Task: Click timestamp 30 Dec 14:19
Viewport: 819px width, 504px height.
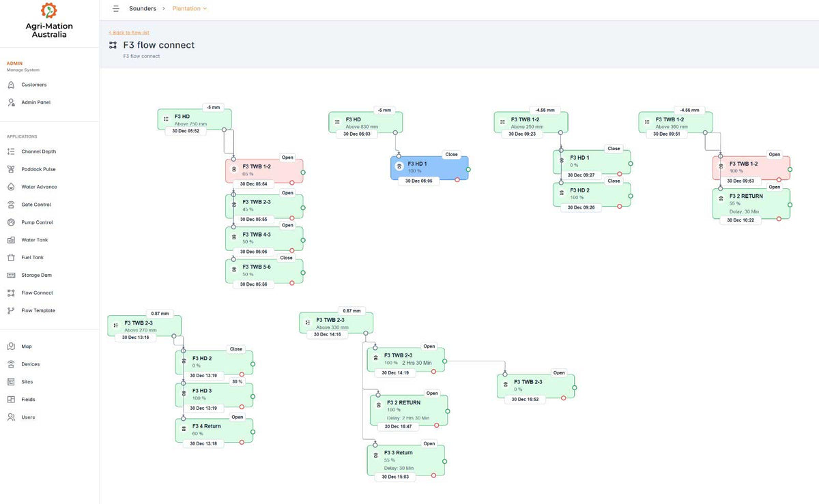Action: pyautogui.click(x=395, y=373)
